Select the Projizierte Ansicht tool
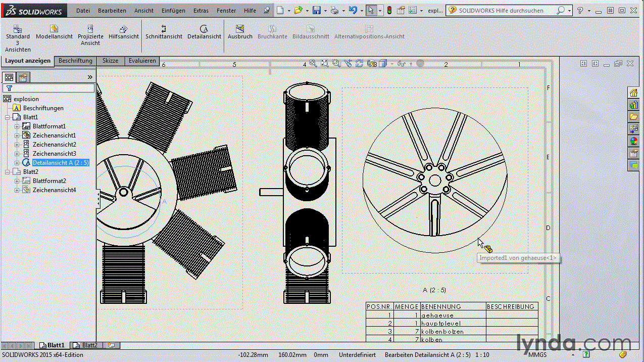Image resolution: width=644 pixels, height=362 pixels. click(90, 35)
